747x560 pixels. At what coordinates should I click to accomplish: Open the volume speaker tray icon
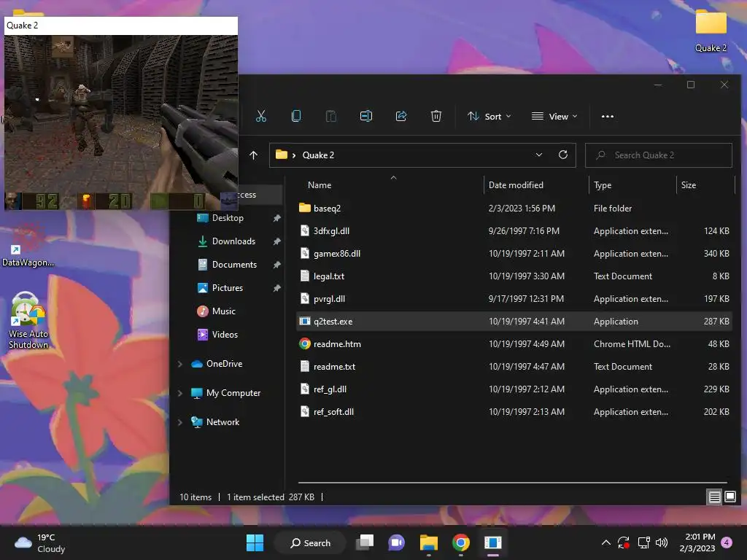(x=662, y=542)
